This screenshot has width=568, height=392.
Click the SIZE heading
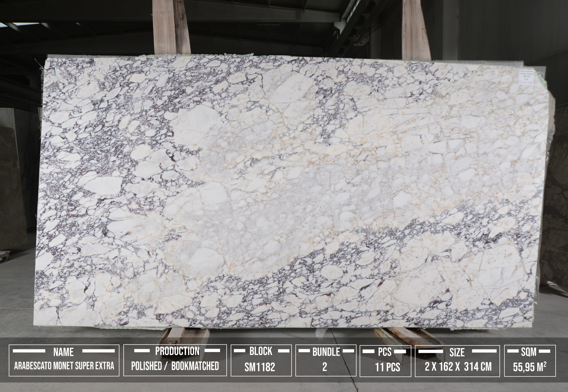(x=457, y=353)
